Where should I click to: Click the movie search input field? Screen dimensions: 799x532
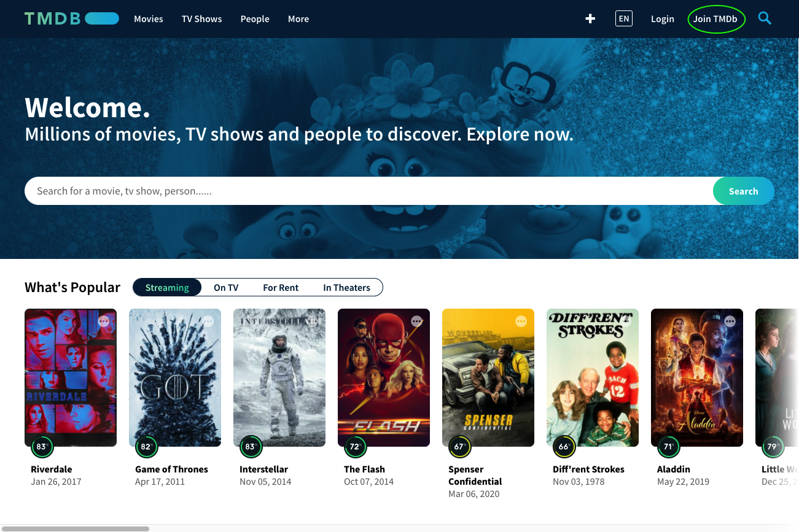point(368,191)
